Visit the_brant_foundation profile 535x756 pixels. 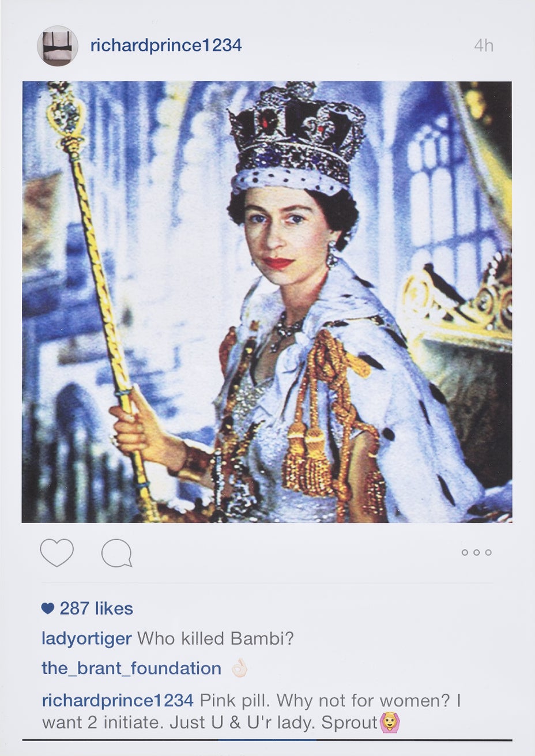pyautogui.click(x=131, y=668)
